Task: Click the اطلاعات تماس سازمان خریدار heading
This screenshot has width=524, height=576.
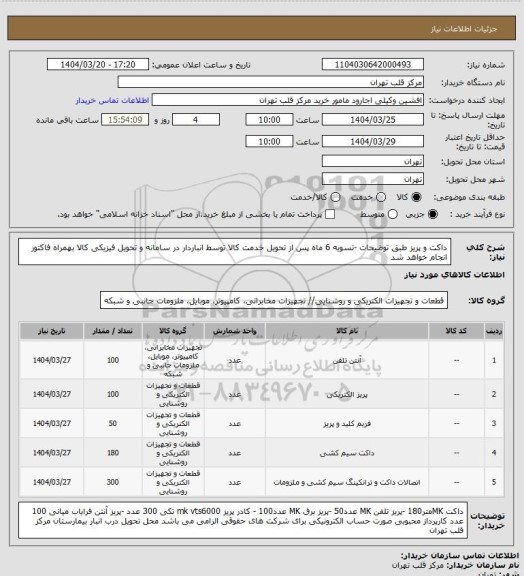Action: coord(460,555)
